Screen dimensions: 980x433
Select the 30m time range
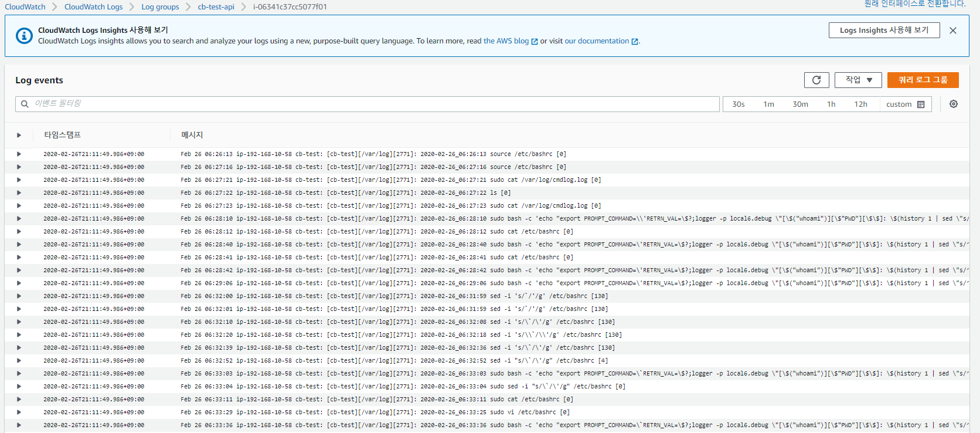click(801, 104)
